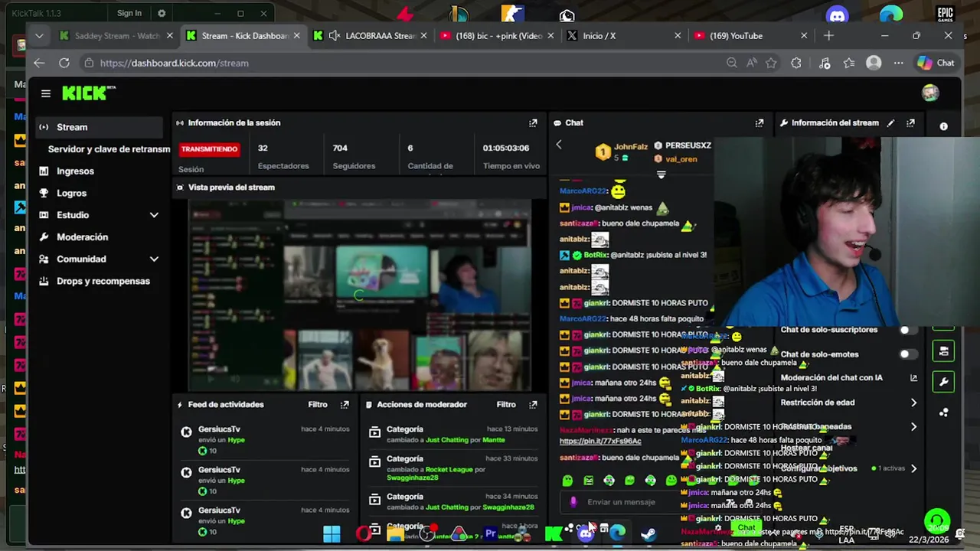Open Discord from the taskbar
Image resolution: width=980 pixels, height=551 pixels.
(586, 533)
